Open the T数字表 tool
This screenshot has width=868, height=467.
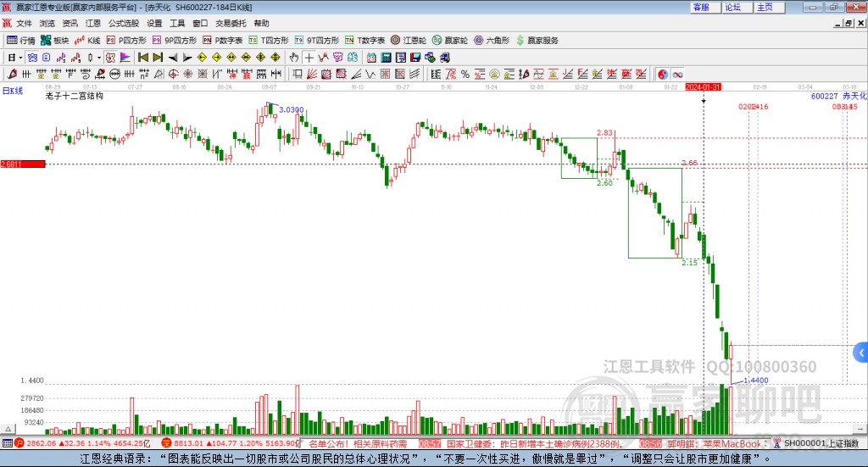[x=364, y=41]
